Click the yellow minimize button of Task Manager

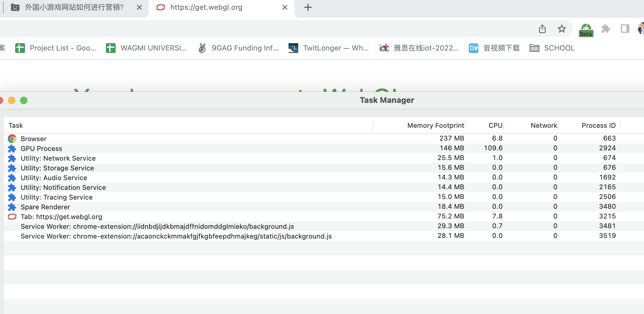tap(12, 100)
